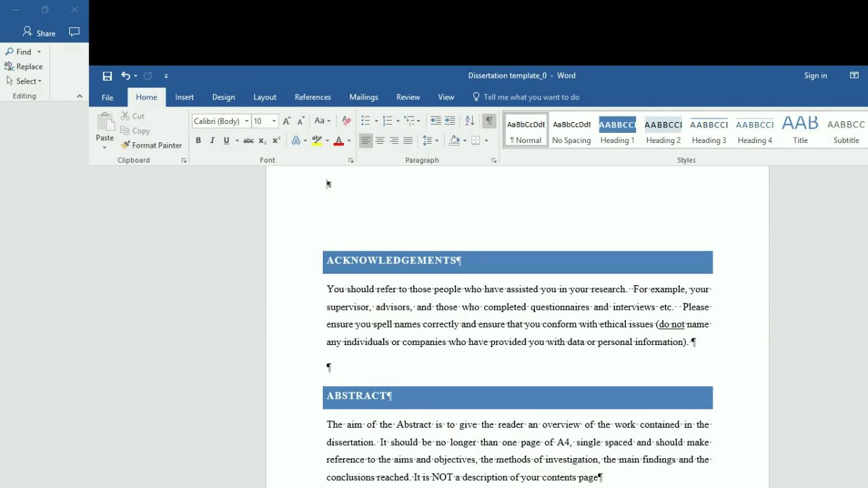Apply the Heading 2 style
The height and width of the screenshot is (488, 868).
tap(663, 130)
